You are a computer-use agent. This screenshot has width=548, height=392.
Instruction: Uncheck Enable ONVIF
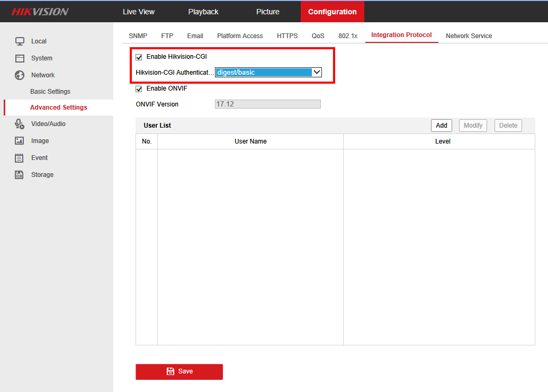pyautogui.click(x=139, y=88)
